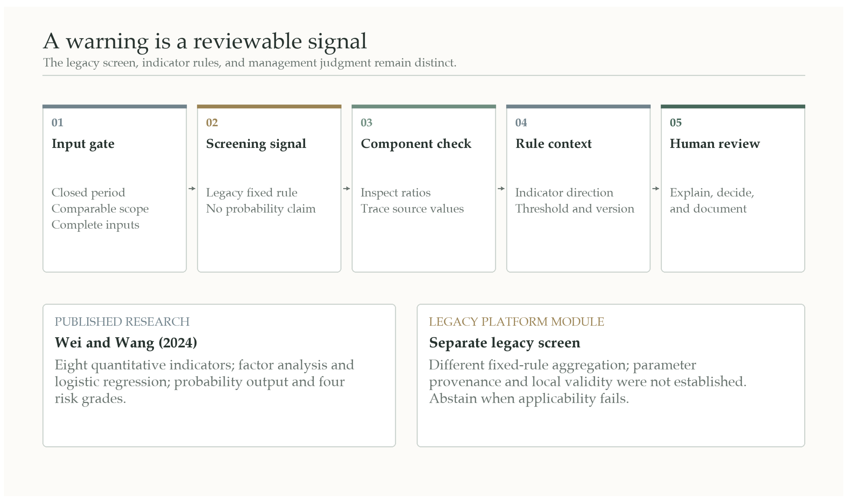This screenshot has height=504, width=851.
Task: Click the gold step number 02
Action: 212,123
